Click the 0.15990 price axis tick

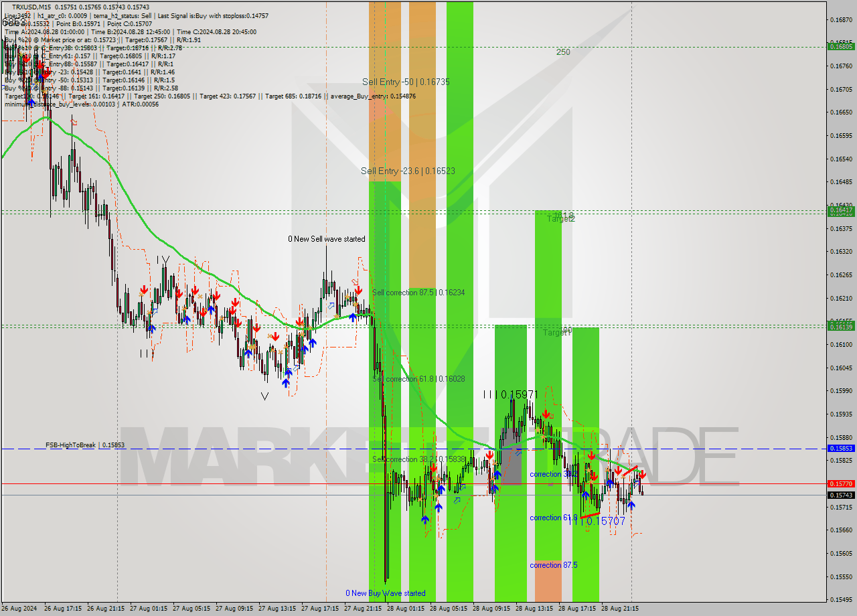[x=842, y=391]
